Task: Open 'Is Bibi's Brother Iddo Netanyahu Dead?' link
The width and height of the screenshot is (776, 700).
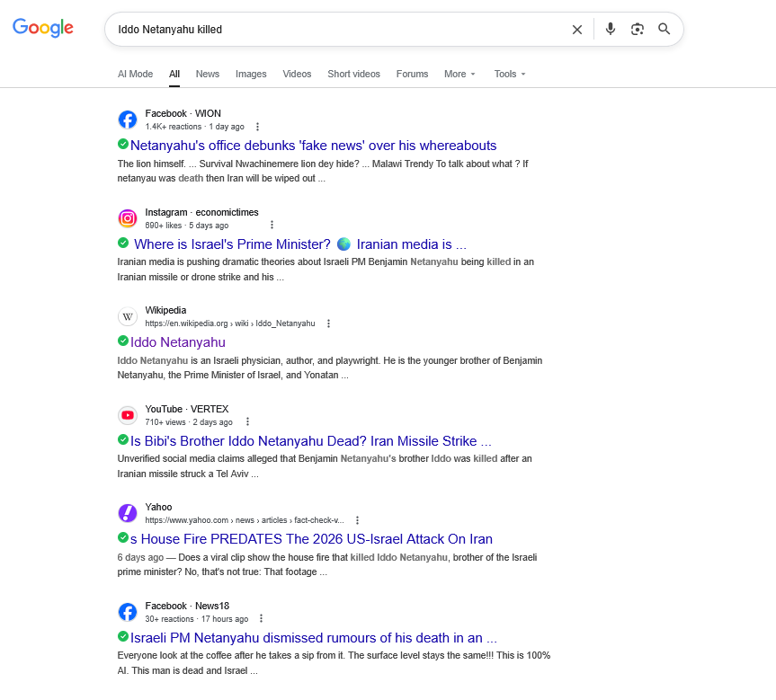Action: 311,441
